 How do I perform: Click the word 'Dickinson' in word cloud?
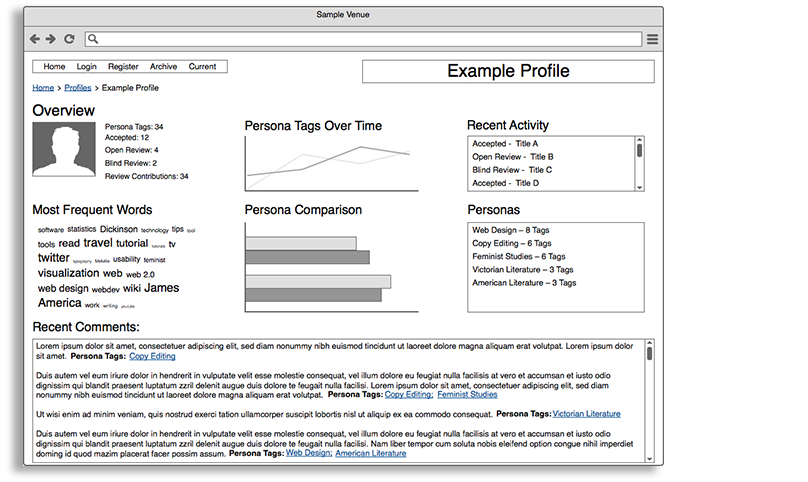[x=119, y=229]
